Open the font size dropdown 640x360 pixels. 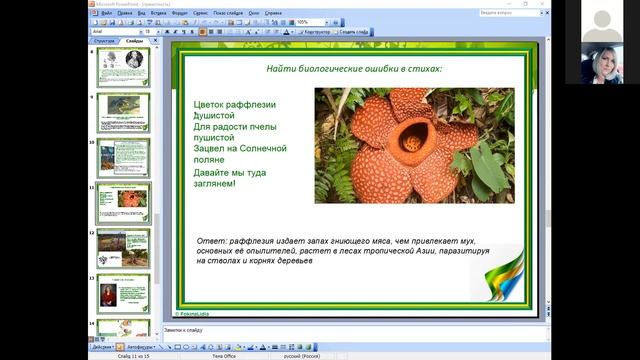coord(158,32)
